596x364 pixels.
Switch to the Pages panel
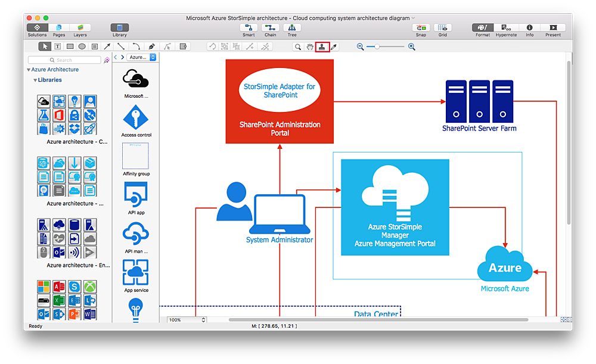[58, 29]
